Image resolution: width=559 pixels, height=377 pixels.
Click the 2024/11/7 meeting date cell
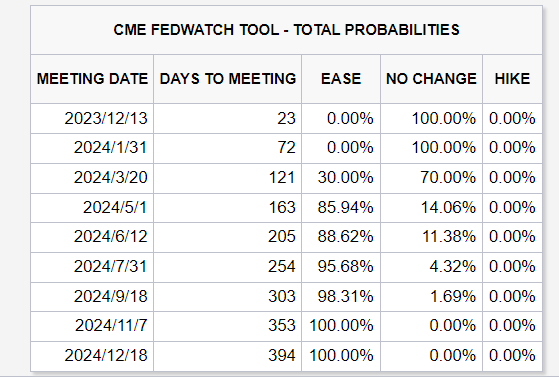(x=92, y=326)
